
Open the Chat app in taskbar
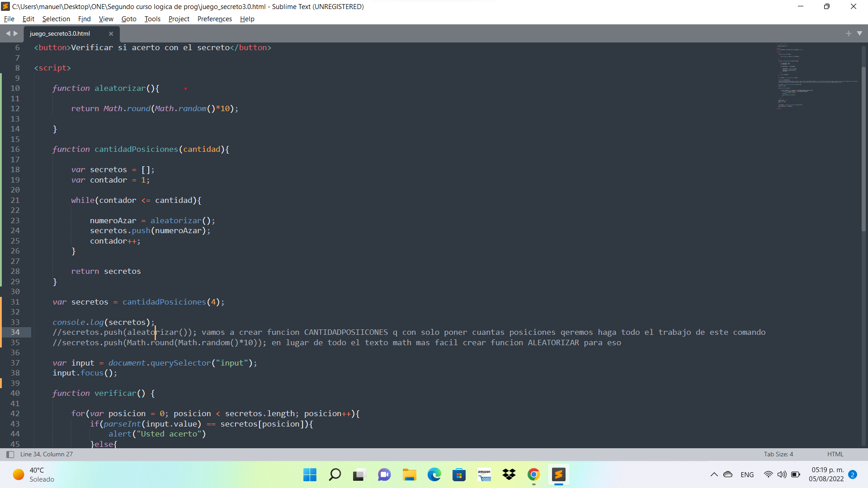(384, 474)
